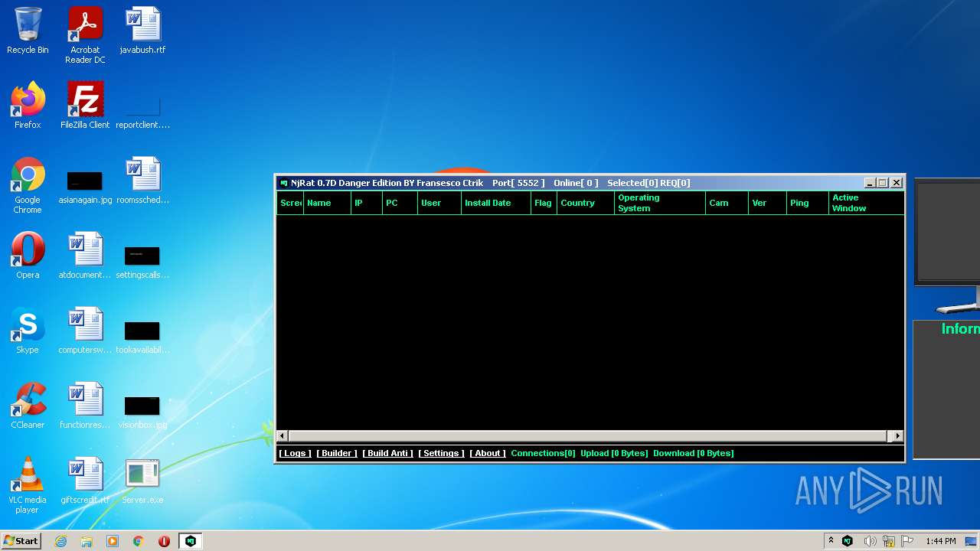The height and width of the screenshot is (551, 980).
Task: Click the Connections[0] status text
Action: (543, 453)
